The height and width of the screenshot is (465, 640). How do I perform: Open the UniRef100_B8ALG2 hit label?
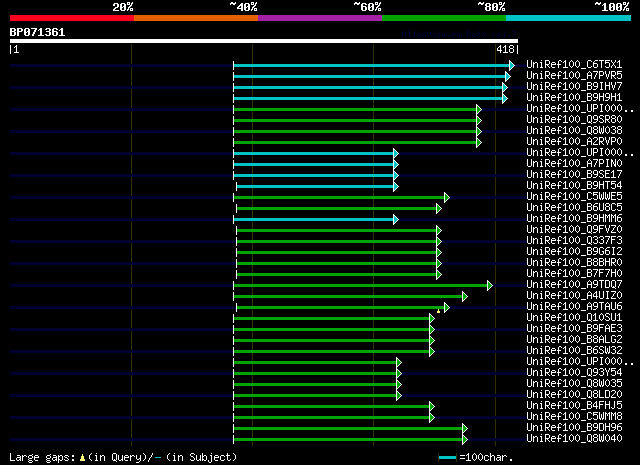click(x=574, y=340)
